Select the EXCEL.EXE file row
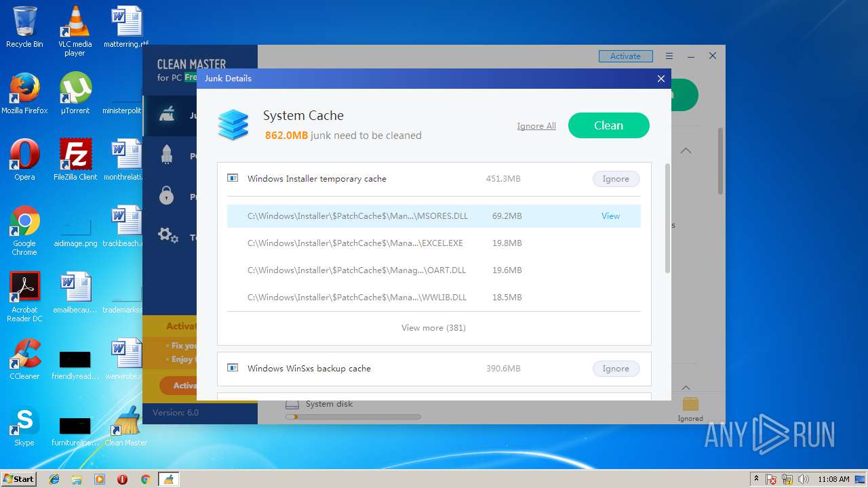This screenshot has width=868, height=488. tap(433, 243)
